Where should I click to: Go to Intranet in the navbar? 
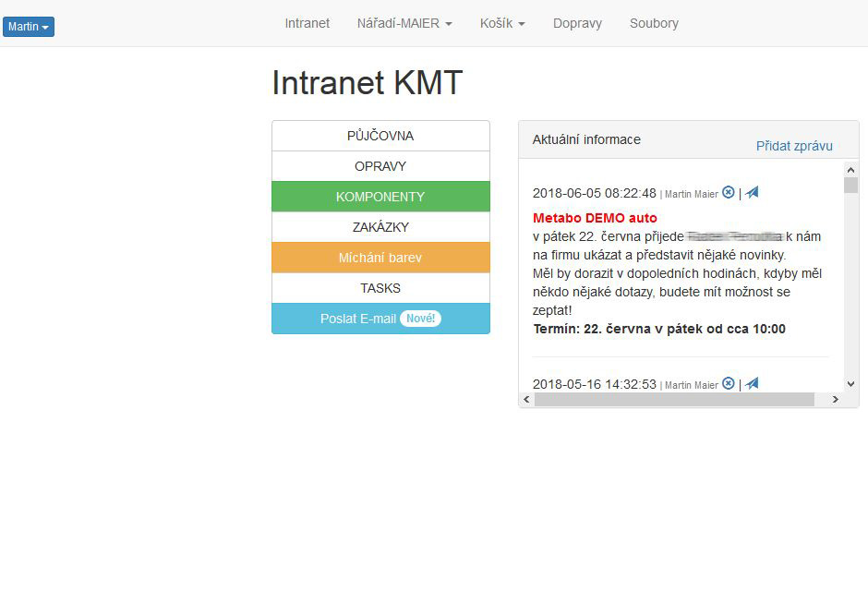click(307, 23)
